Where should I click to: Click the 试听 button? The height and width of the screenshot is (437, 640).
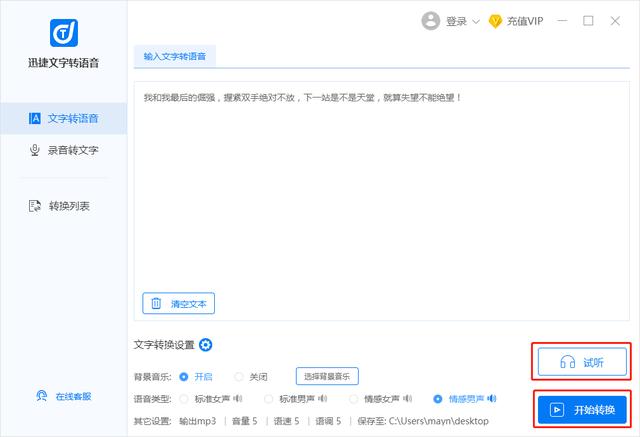(x=582, y=362)
